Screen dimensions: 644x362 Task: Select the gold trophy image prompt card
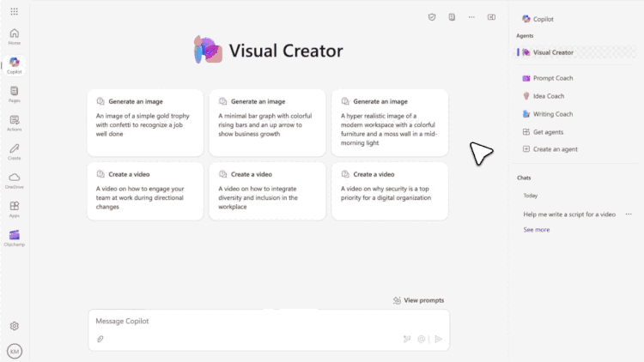[145, 123]
